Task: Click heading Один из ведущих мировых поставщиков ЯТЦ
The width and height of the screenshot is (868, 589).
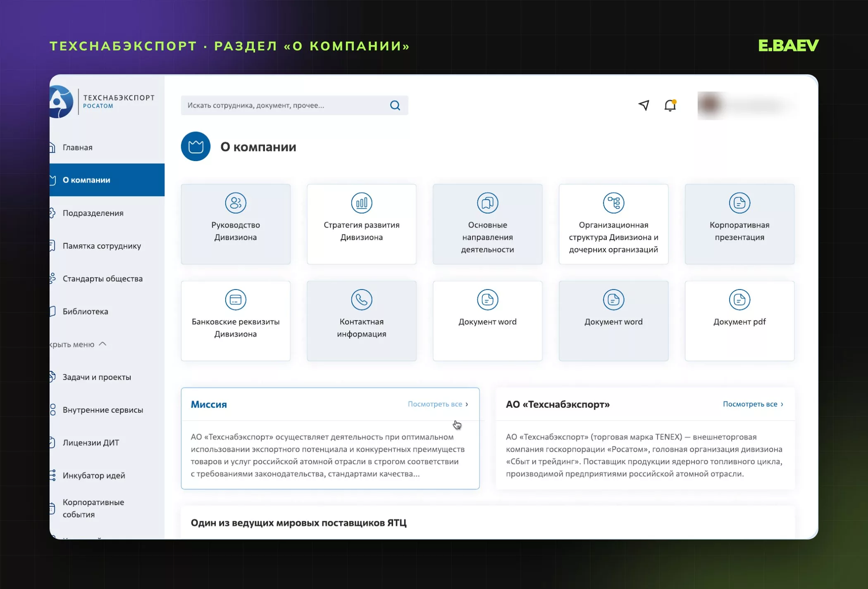Action: pos(298,523)
